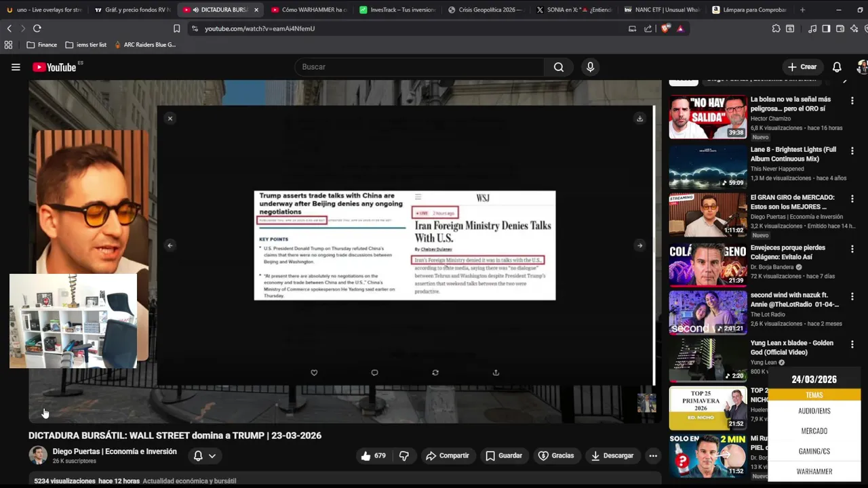Screen dimensions: 868x488
Task: Click the Descargar download button
Action: (612, 456)
